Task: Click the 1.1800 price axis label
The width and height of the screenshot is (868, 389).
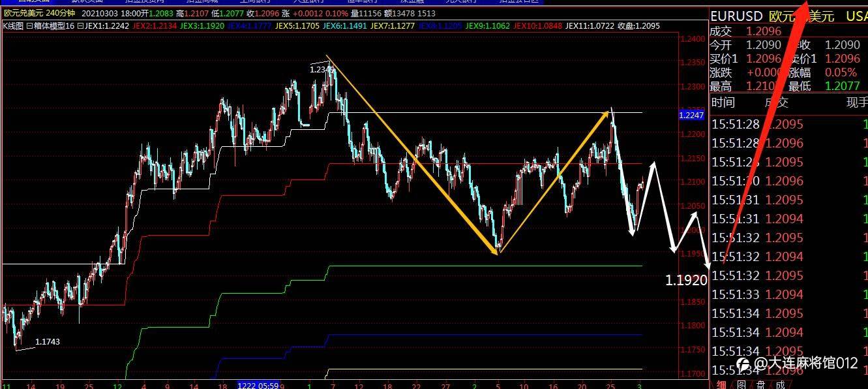Action: tap(693, 326)
